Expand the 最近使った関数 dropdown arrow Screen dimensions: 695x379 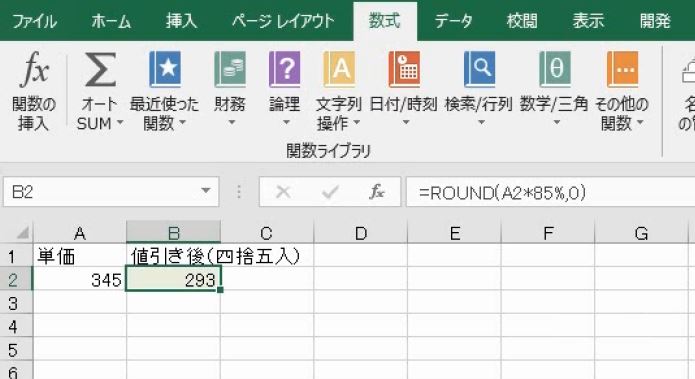click(182, 123)
